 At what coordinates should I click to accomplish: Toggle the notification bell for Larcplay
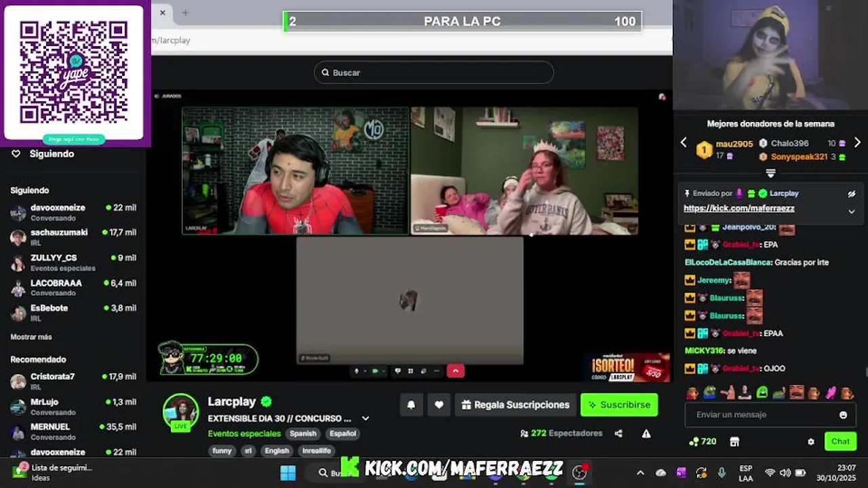(411, 405)
